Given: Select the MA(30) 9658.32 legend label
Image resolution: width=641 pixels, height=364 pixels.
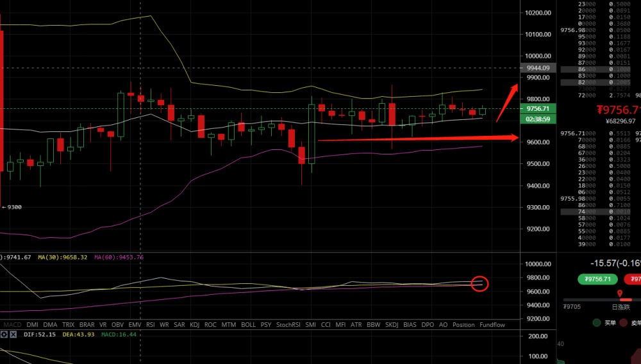Looking at the screenshot, I should [x=63, y=257].
